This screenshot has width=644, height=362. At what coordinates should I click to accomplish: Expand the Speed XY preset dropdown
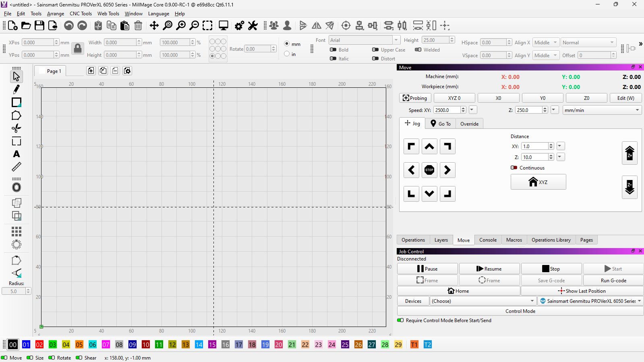coord(472,110)
